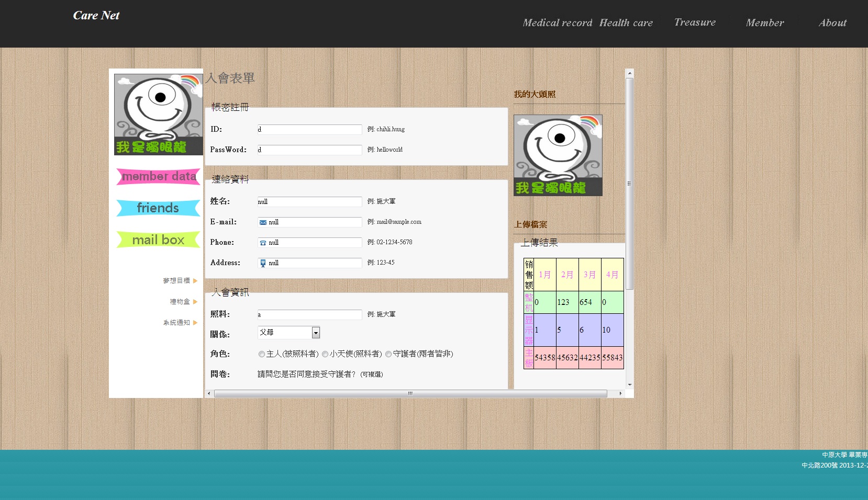Click the horizontal scrollbar right arrow
The image size is (868, 500).
point(621,393)
